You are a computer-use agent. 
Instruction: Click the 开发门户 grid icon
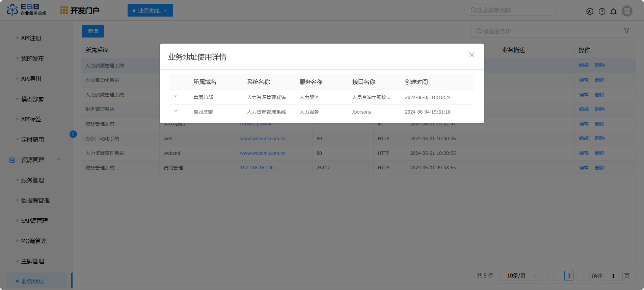(64, 10)
